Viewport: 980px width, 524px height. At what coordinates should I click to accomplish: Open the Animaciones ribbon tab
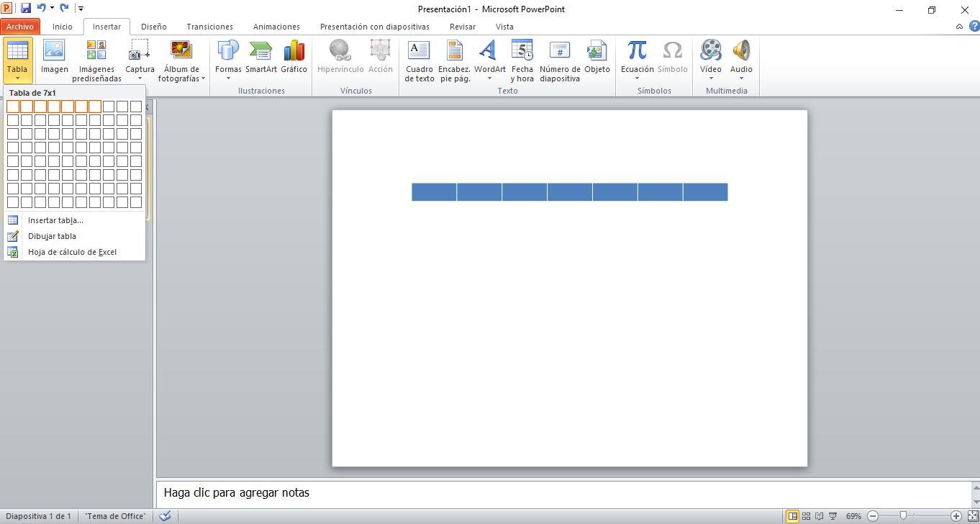point(276,27)
